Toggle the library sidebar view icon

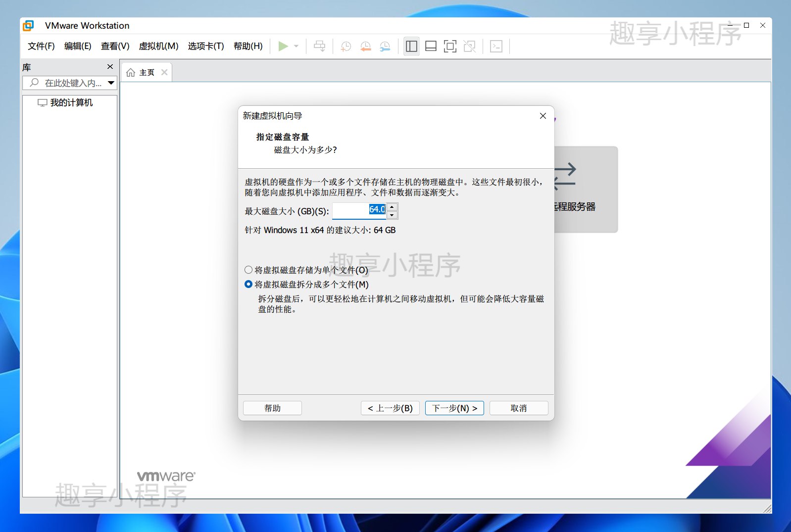point(411,46)
